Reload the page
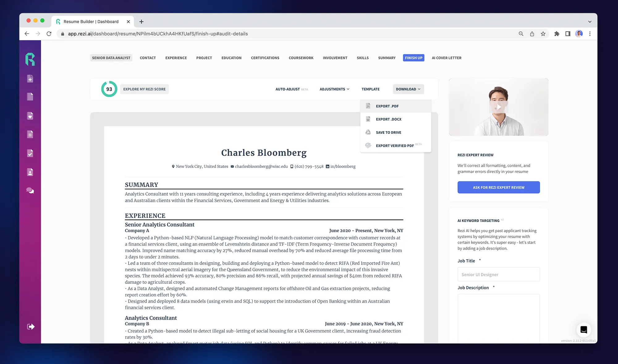The image size is (618, 364). [49, 34]
